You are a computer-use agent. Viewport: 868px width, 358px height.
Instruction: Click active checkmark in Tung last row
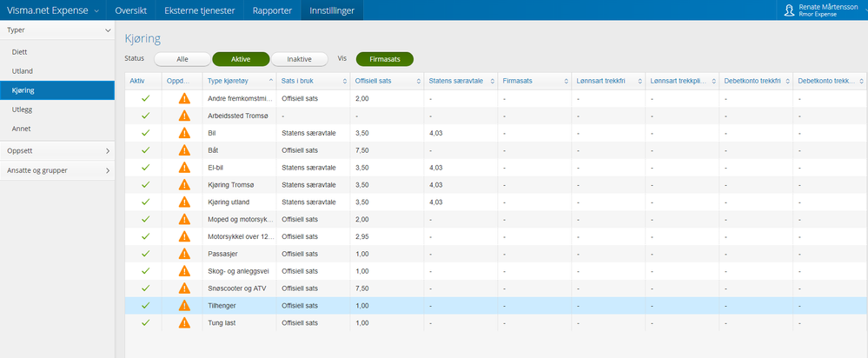(x=146, y=322)
